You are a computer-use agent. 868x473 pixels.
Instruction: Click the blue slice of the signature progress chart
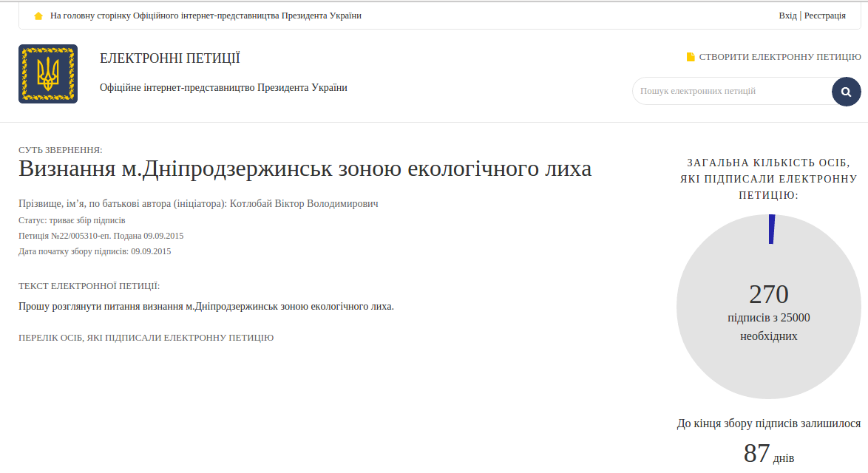[x=771, y=229]
